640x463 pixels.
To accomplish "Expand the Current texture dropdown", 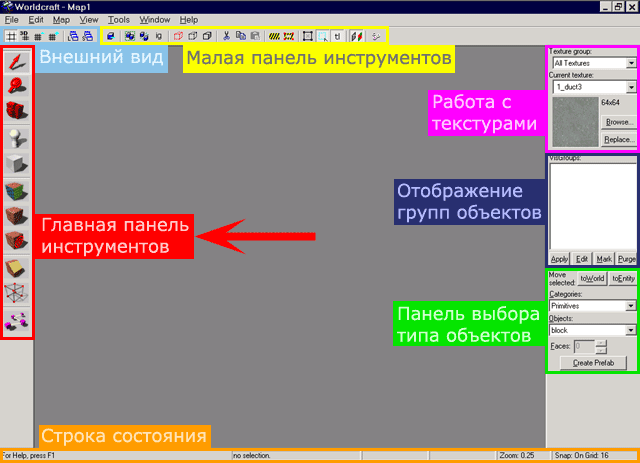I will tap(631, 87).
